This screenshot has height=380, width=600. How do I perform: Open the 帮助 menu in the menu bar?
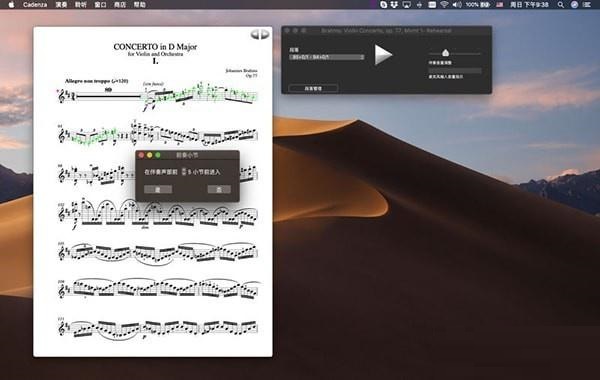[x=140, y=5]
